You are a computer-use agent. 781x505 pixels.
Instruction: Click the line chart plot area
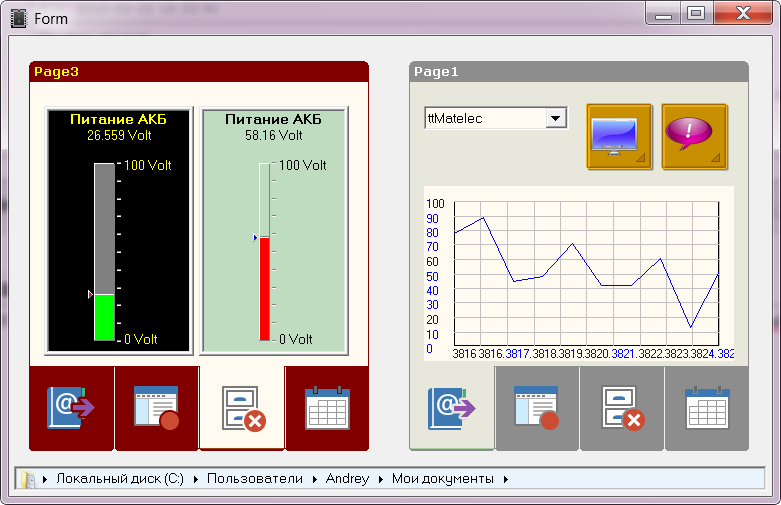pos(586,273)
